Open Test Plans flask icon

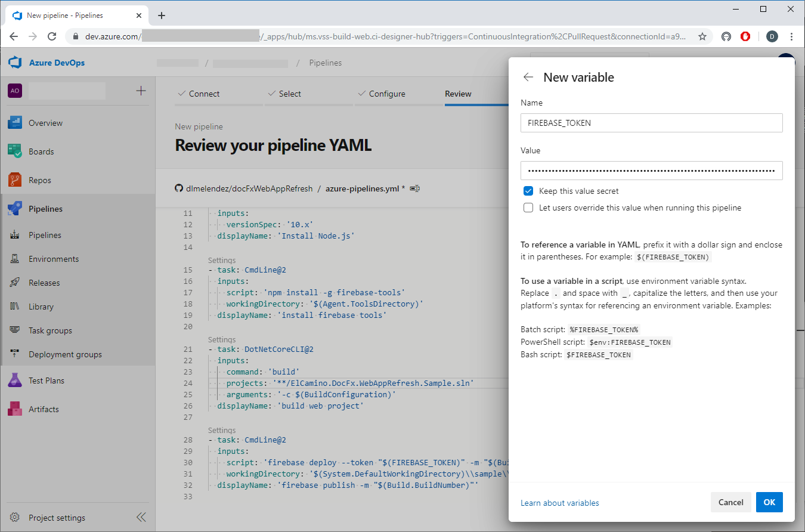[15, 381]
